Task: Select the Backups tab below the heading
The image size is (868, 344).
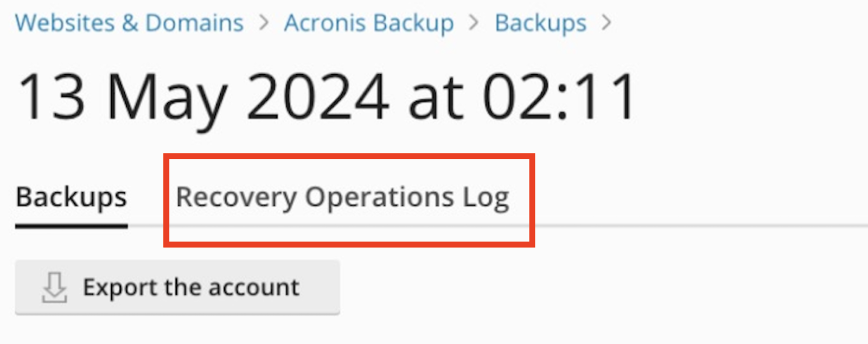Action: 71,198
